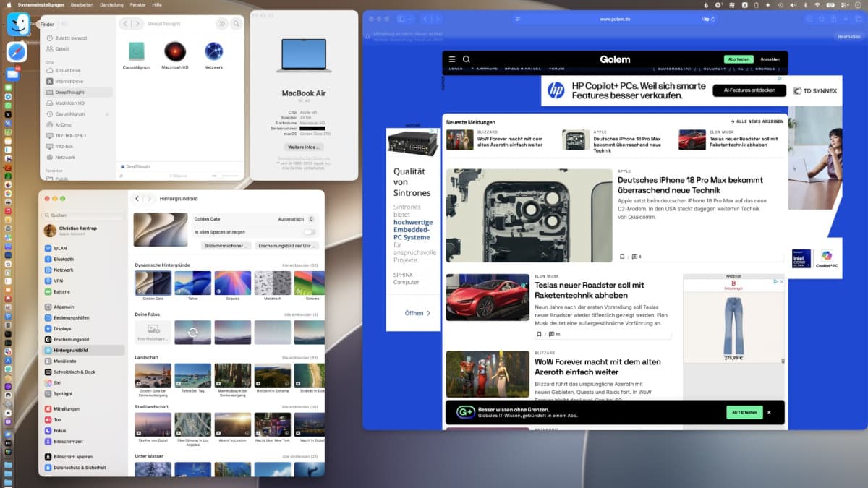
Task: Expand Finder toolbar overflow chevrons
Action: point(221,24)
